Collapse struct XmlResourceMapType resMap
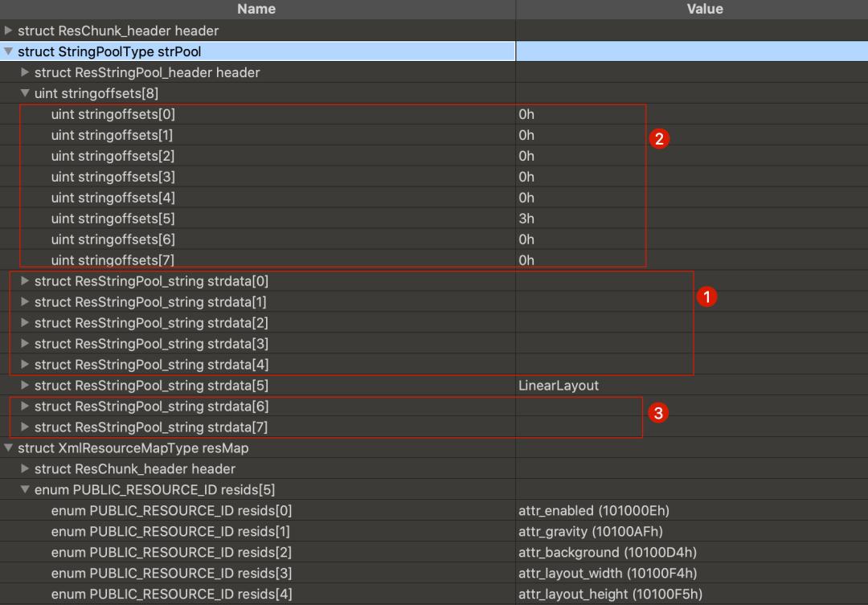868x605 pixels. [9, 448]
